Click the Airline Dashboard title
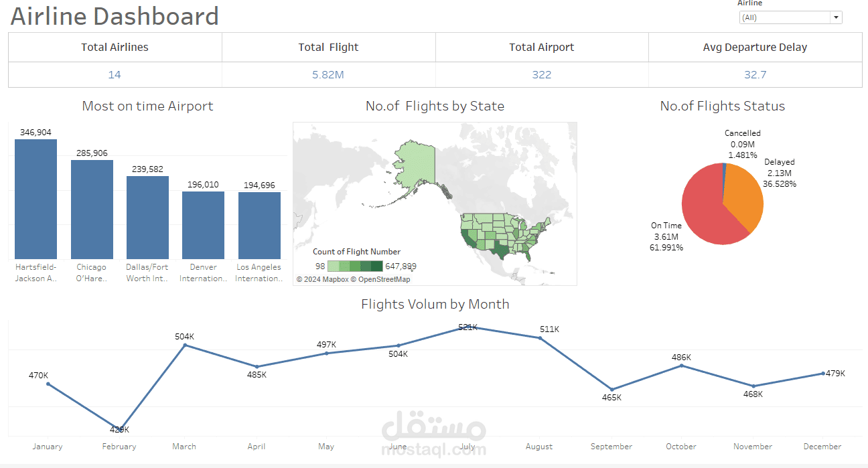The image size is (868, 468). pyautogui.click(x=114, y=16)
